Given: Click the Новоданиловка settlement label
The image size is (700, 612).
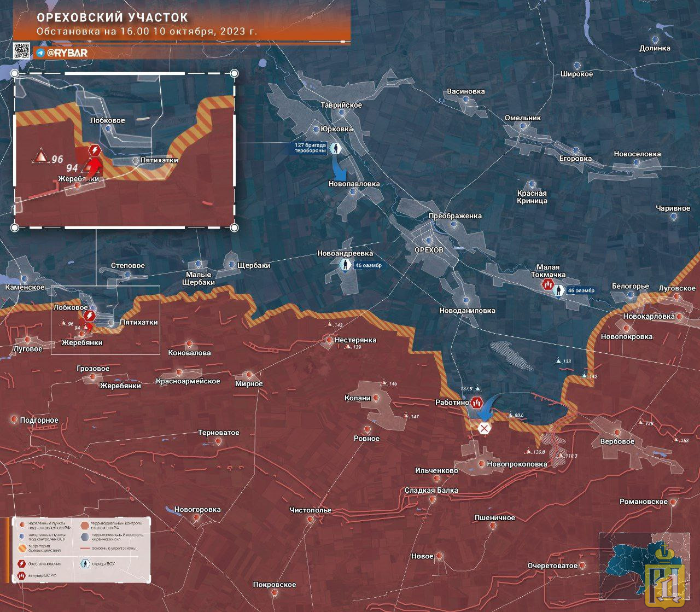Looking at the screenshot, I should [x=467, y=311].
